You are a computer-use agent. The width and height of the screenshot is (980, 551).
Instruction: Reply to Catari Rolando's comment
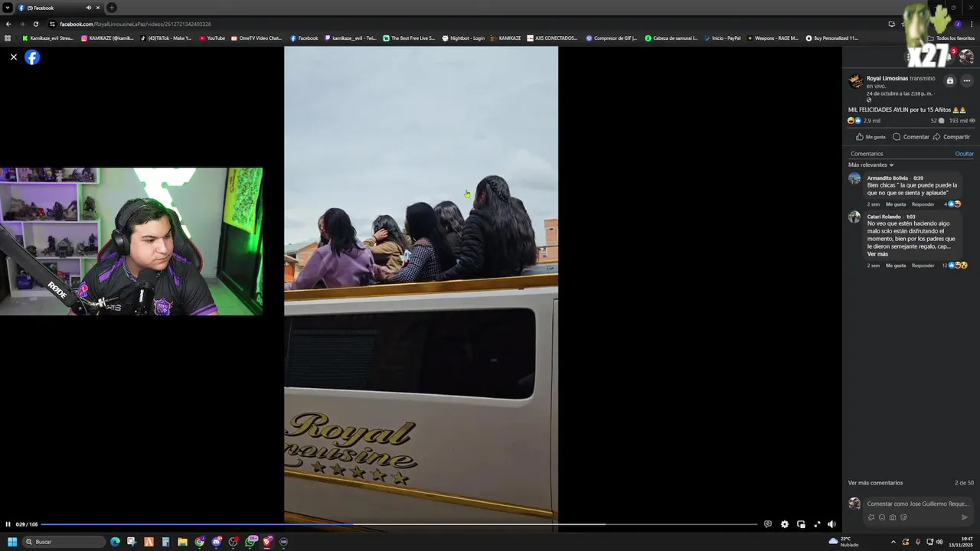pyautogui.click(x=923, y=266)
